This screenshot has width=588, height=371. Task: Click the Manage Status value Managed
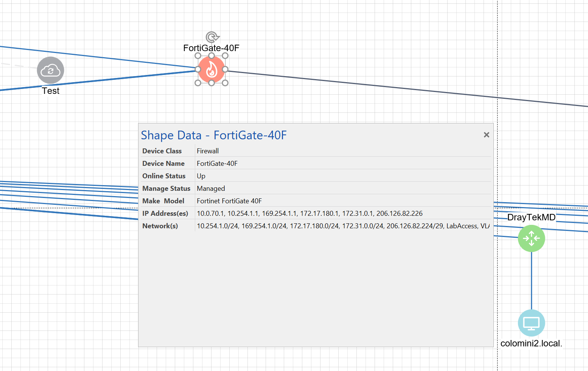tap(211, 189)
